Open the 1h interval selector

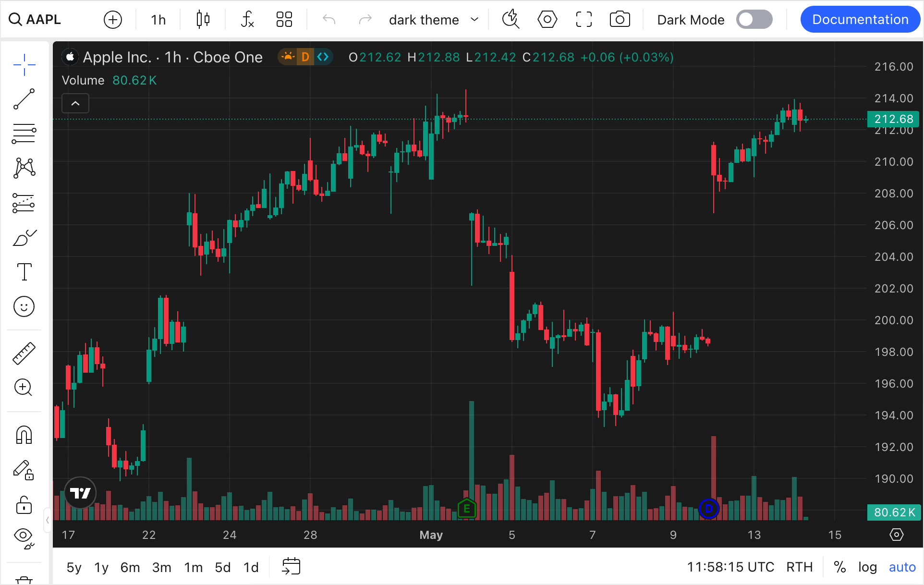158,20
